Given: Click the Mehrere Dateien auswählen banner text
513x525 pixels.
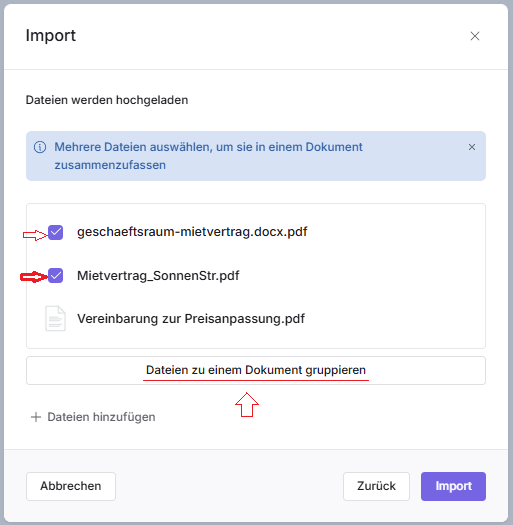Looking at the screenshot, I should coord(208,156).
